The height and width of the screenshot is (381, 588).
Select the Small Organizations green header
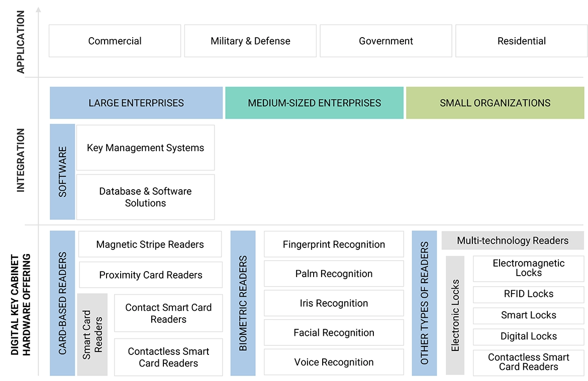pyautogui.click(x=495, y=103)
